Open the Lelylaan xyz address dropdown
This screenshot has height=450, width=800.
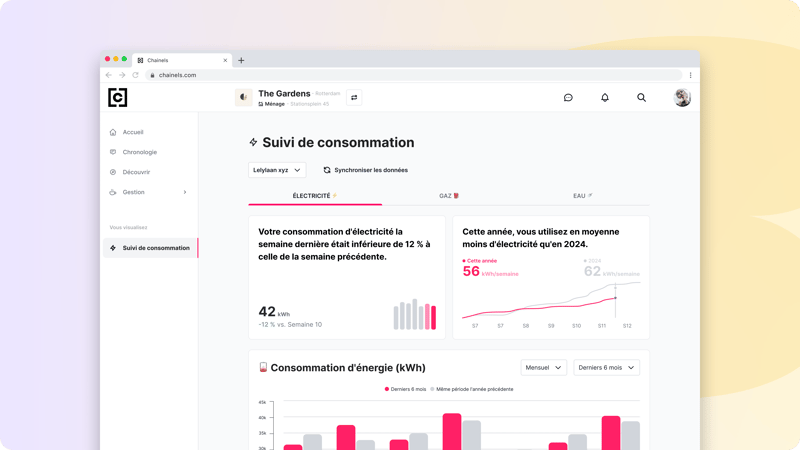[x=277, y=170]
